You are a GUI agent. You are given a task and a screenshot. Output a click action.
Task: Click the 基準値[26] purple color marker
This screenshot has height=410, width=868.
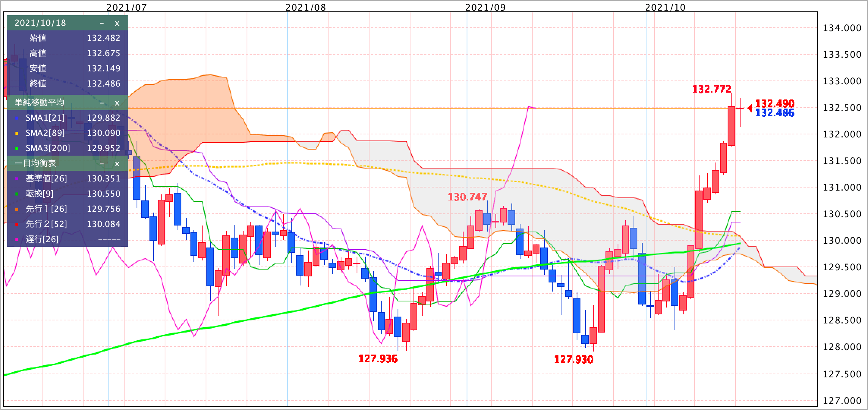click(x=16, y=179)
